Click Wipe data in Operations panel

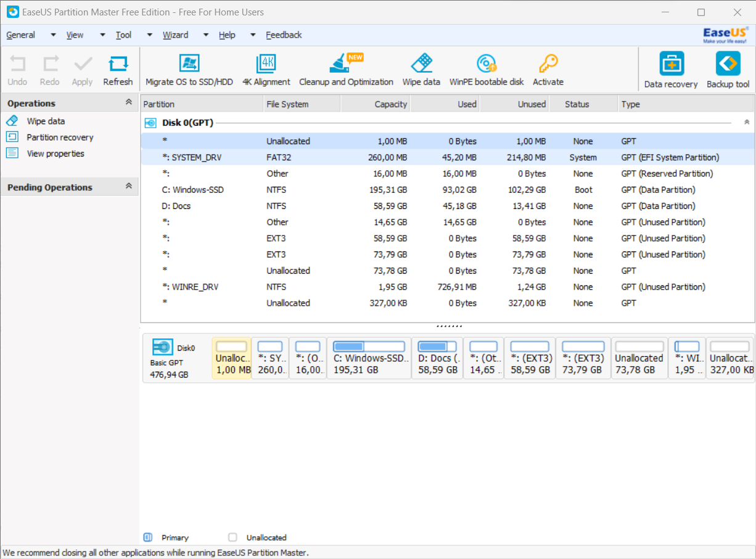pos(46,121)
